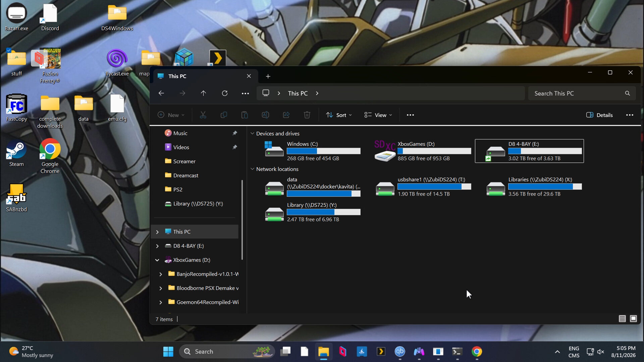Viewport: 644px width, 362px height.
Task: Click the Cut toolbar icon
Action: (203, 115)
